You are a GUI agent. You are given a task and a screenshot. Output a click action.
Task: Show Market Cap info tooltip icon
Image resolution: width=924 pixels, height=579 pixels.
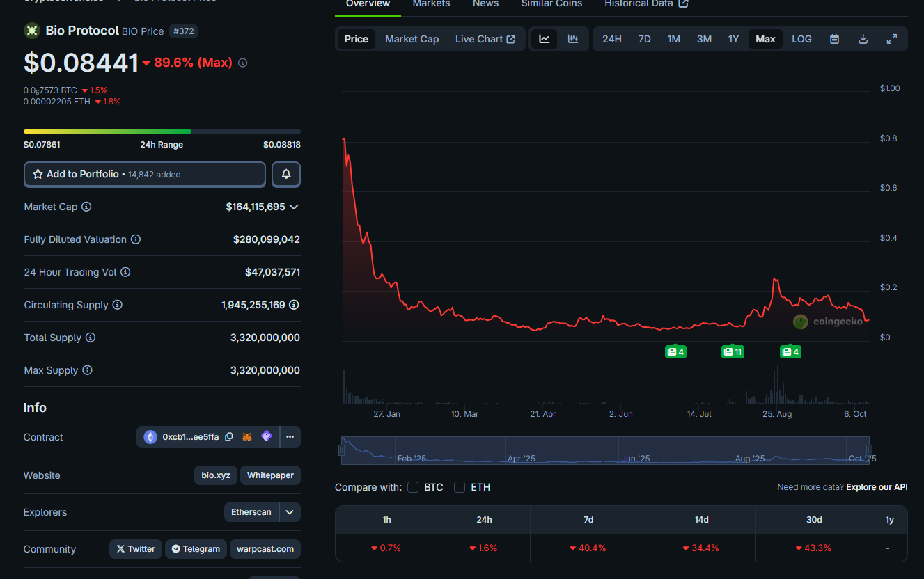[x=86, y=207]
